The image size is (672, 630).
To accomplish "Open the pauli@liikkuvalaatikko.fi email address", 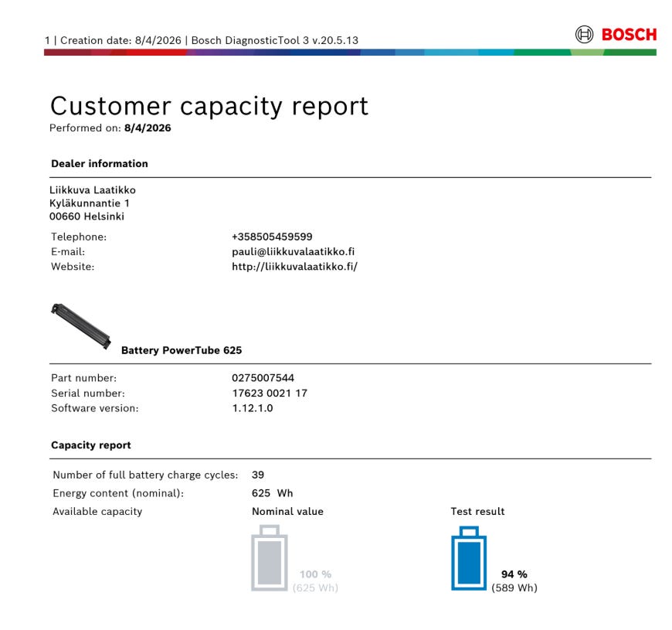I will (294, 251).
